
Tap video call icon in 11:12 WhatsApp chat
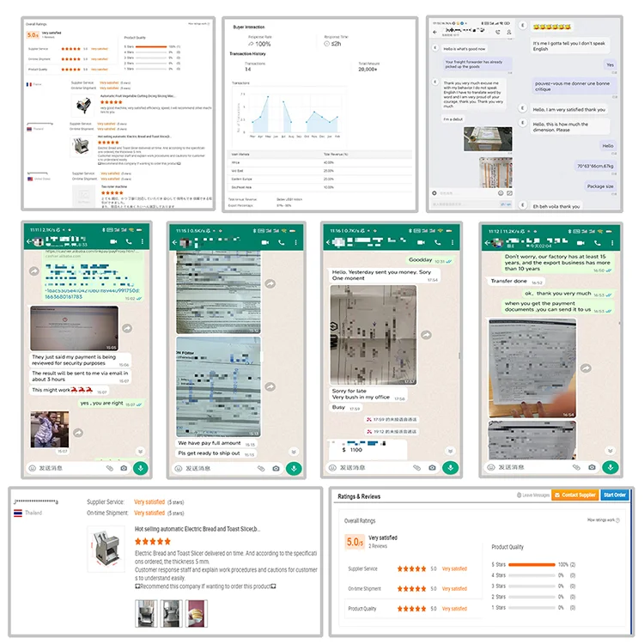(580, 243)
